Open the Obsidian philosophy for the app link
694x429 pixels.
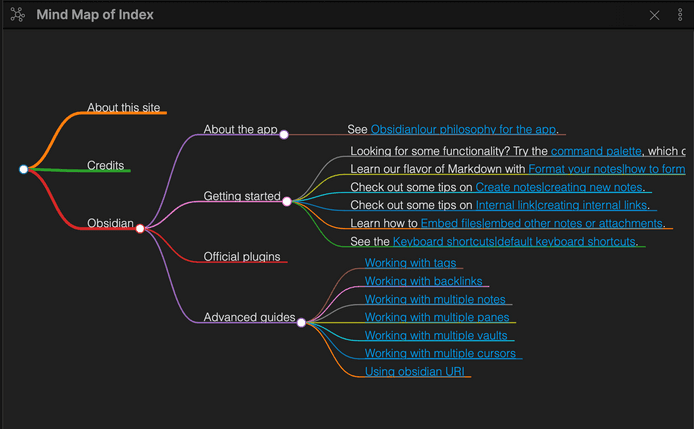[463, 129]
